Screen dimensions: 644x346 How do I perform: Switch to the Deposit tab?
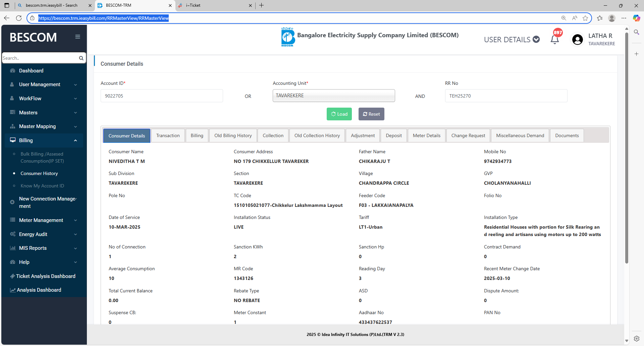point(394,135)
